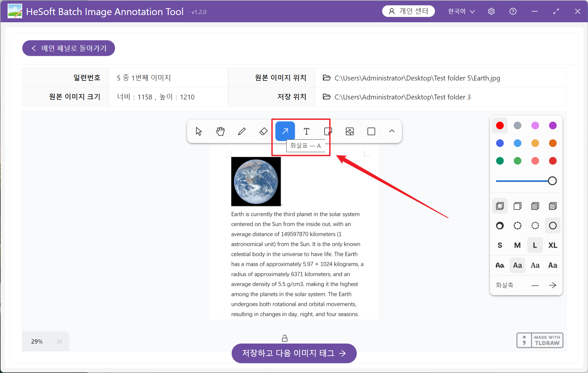Pick the light green color swatch
588x373 pixels.
pos(517,161)
